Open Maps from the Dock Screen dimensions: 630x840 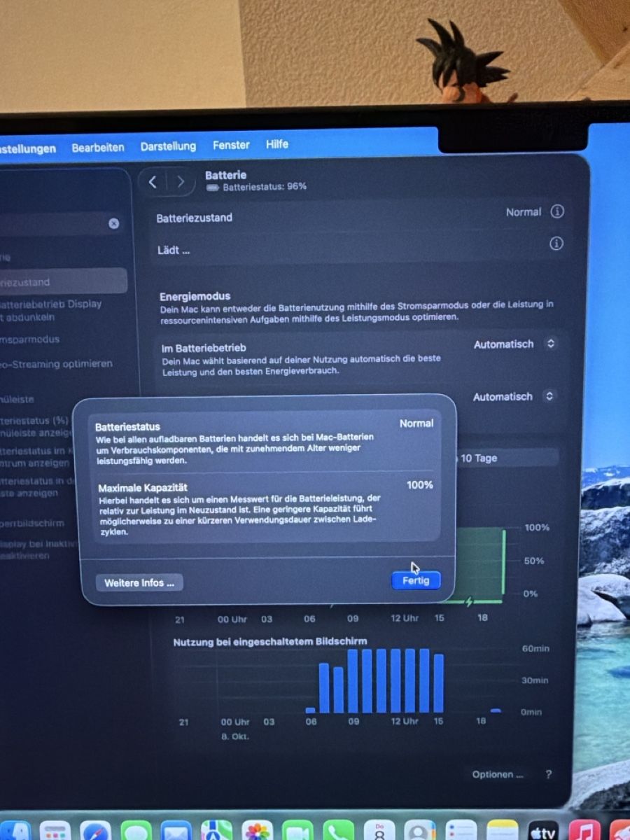pyautogui.click(x=216, y=832)
